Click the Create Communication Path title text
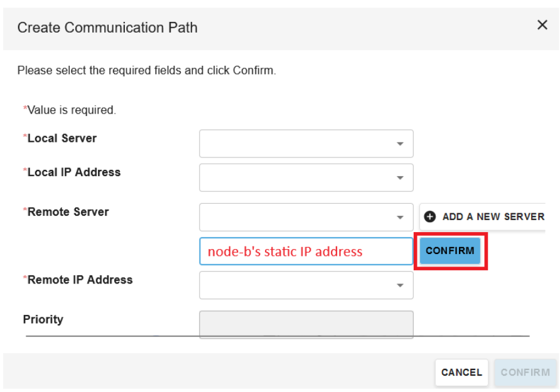Viewport: 560px width, 392px height. [107, 28]
